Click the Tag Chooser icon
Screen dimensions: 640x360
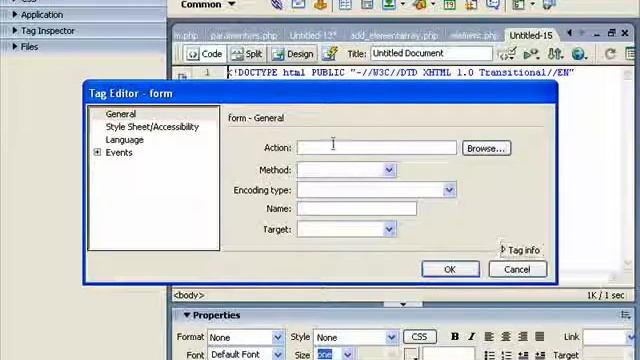pos(549,4)
